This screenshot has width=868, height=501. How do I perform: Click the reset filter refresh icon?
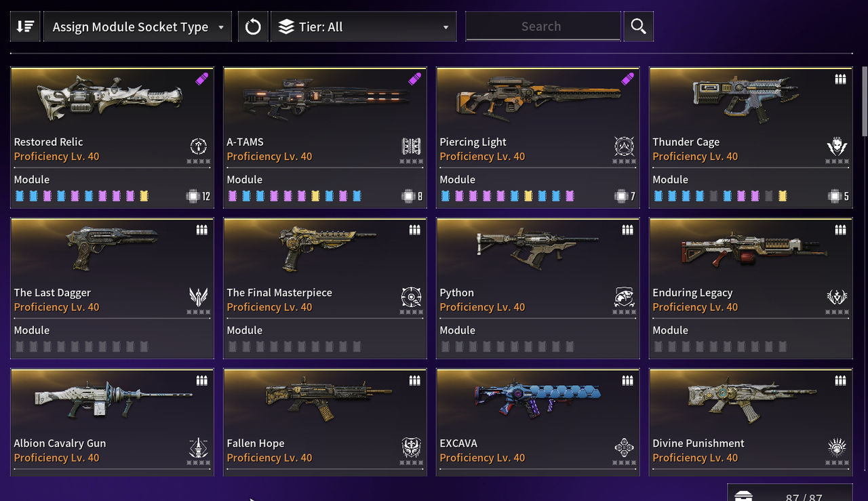(x=253, y=26)
